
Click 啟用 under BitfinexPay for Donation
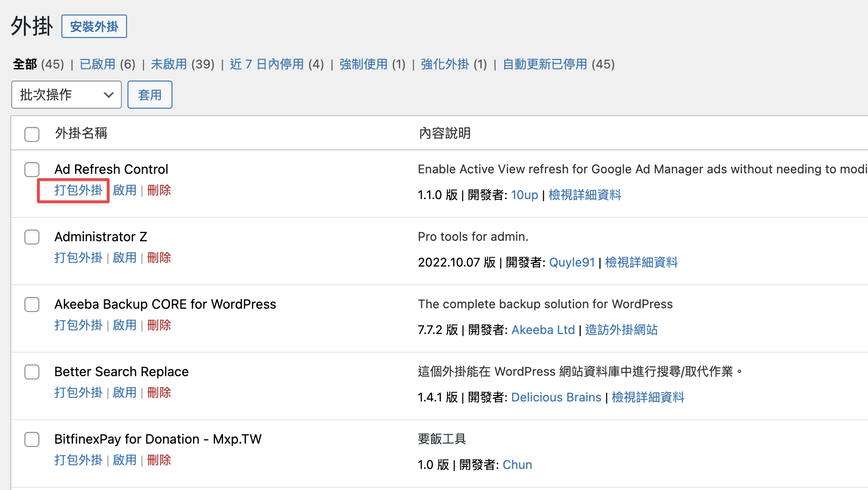point(125,460)
